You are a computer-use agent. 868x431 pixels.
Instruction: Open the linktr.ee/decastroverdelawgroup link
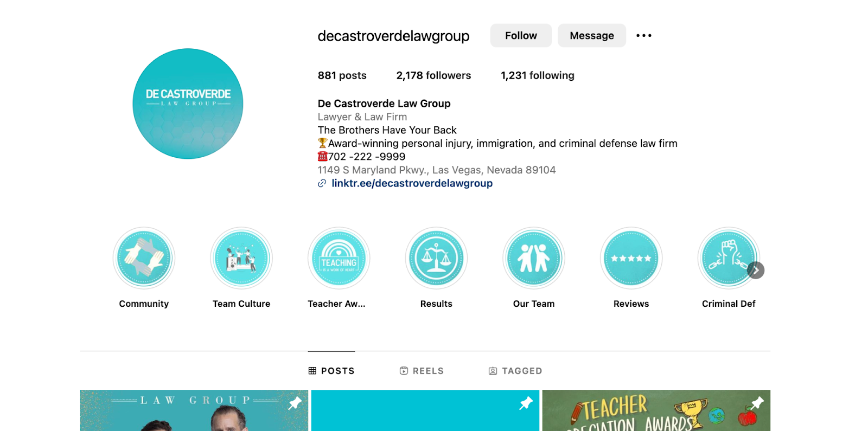(412, 183)
